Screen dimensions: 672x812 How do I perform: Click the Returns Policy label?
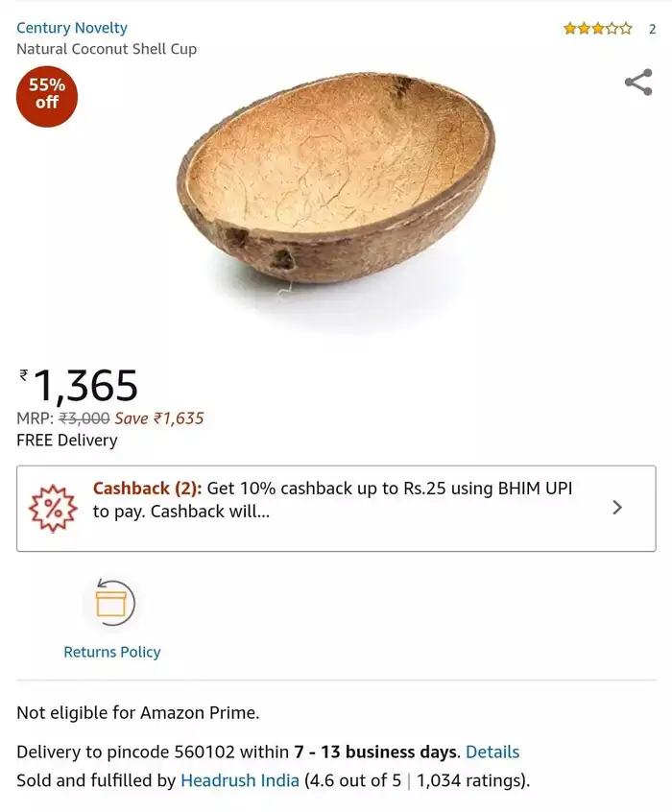(x=112, y=652)
